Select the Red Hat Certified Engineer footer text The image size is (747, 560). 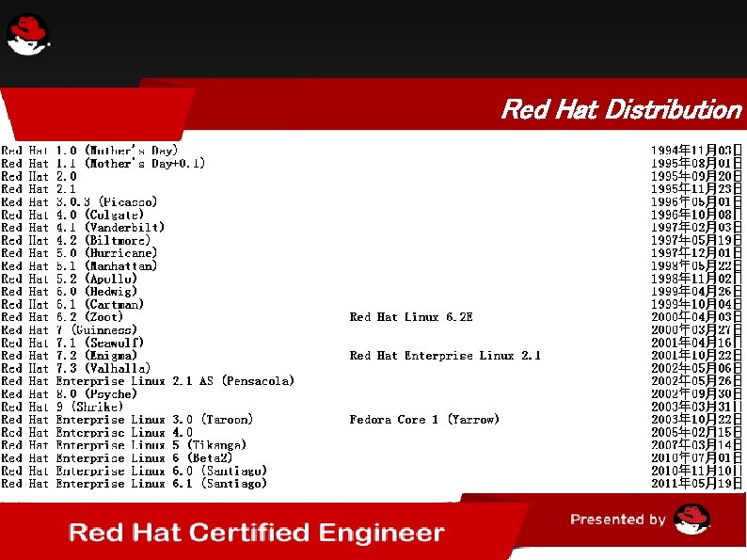point(256,533)
